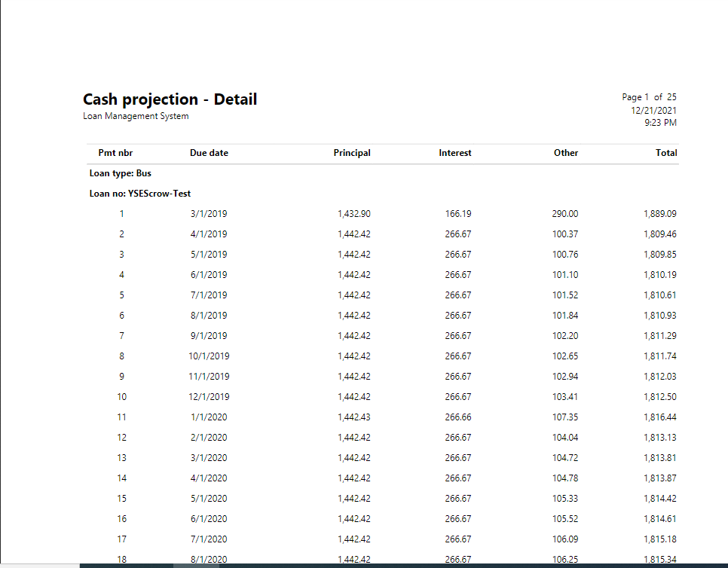Click the total amount 1,889.09
The image size is (728, 568).
tap(661, 213)
